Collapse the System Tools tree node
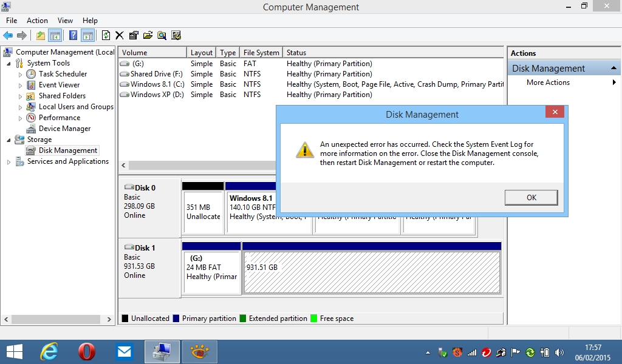The width and height of the screenshot is (622, 364). tap(9, 63)
